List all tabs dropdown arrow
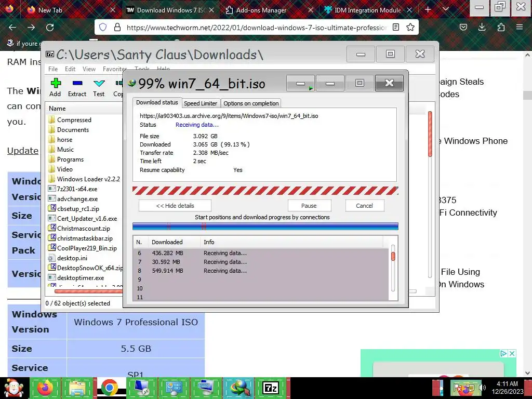Screen dimensions: 532x399 point(446,9)
